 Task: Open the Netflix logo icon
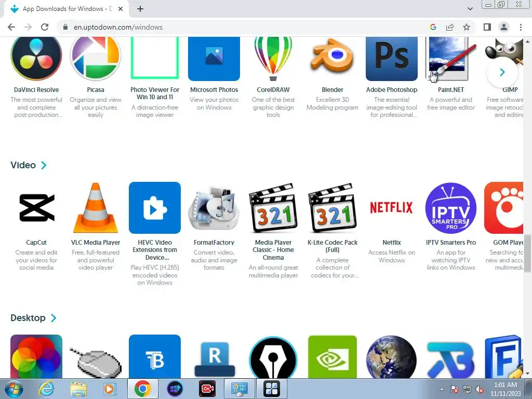[392, 208]
